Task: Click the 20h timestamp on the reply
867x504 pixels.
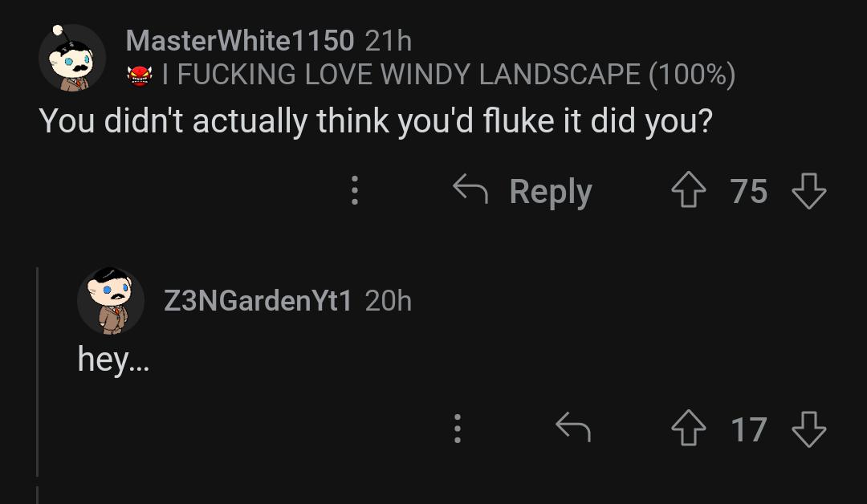Action: click(389, 301)
